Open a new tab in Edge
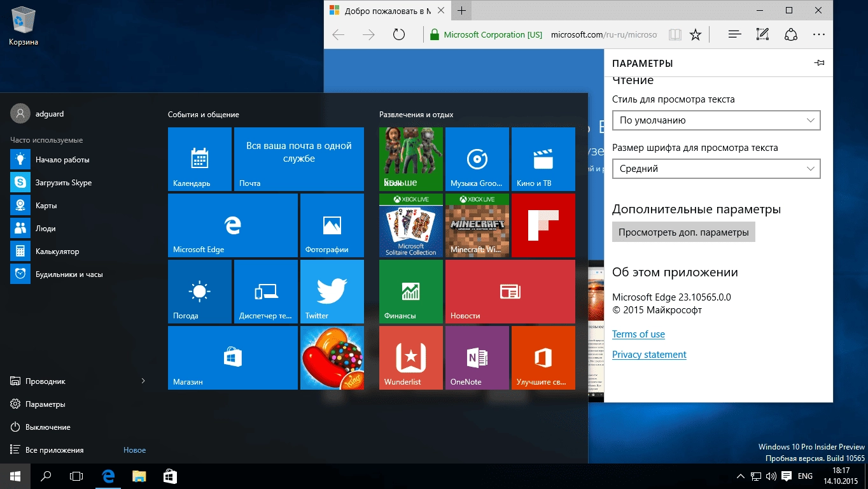 (x=461, y=11)
